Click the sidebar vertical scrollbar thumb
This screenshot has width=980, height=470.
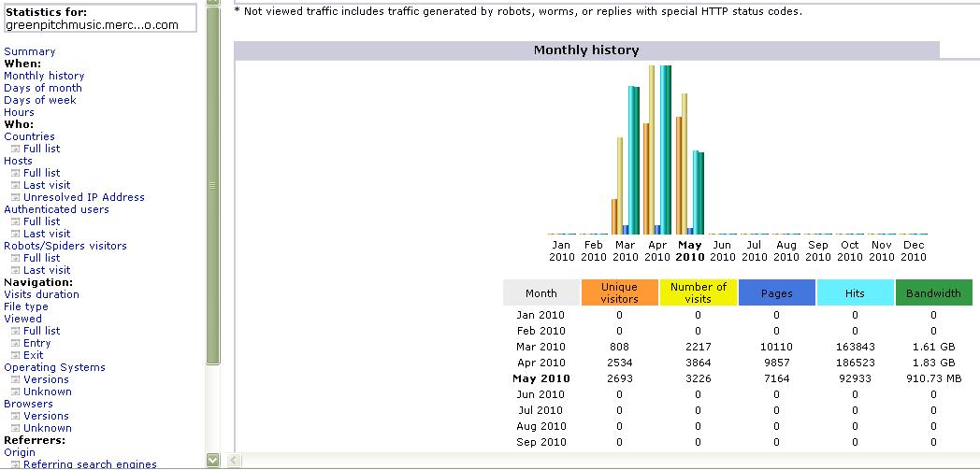tap(213, 185)
